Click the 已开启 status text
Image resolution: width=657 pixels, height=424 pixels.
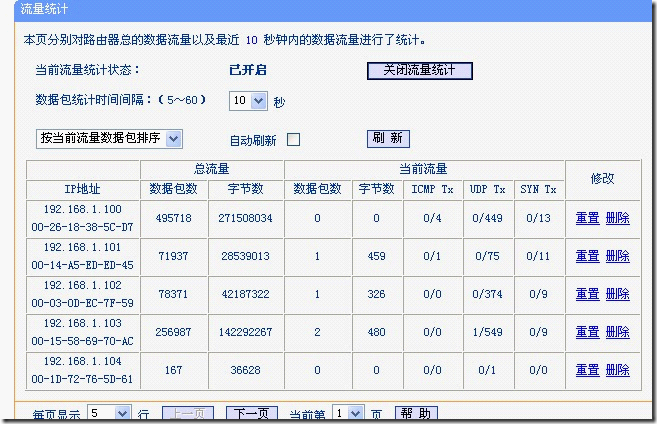click(x=248, y=70)
